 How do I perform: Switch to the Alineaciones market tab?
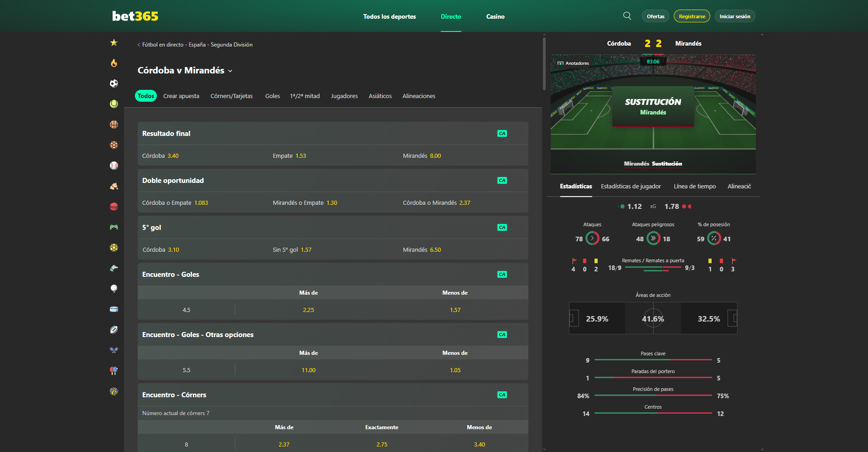[x=419, y=96]
